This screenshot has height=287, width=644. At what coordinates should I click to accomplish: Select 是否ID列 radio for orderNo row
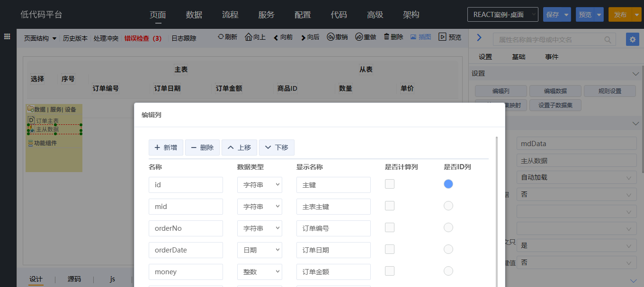pos(448,227)
